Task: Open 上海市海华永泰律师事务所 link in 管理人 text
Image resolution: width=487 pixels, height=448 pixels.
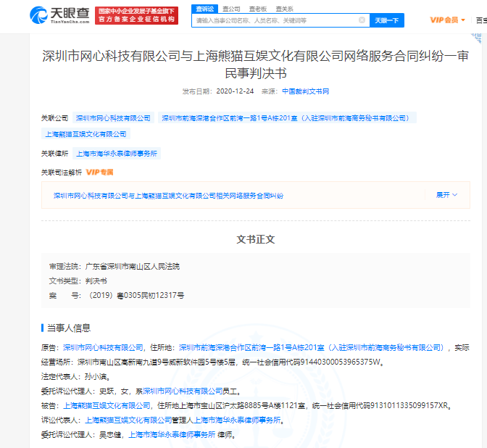Action: [237, 420]
